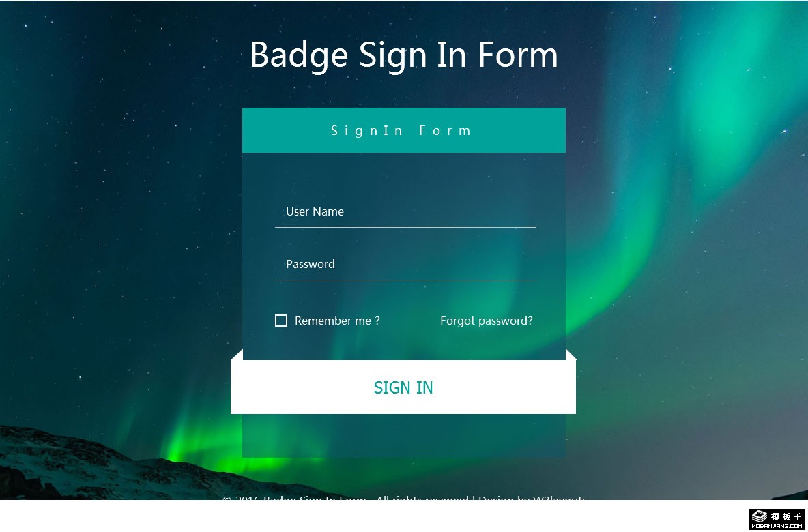Click the left folded ribbon corner of Sign In
This screenshot has width=808, height=532.
click(x=237, y=355)
